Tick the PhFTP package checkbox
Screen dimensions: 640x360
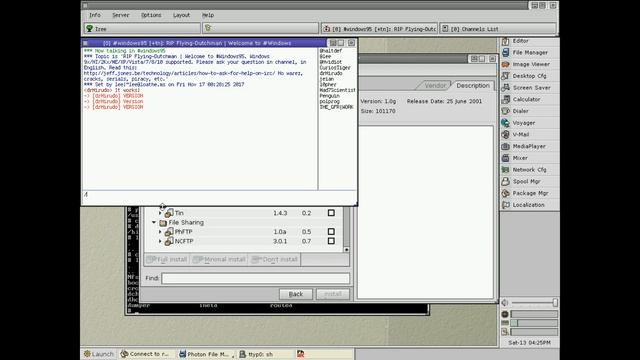(331, 231)
